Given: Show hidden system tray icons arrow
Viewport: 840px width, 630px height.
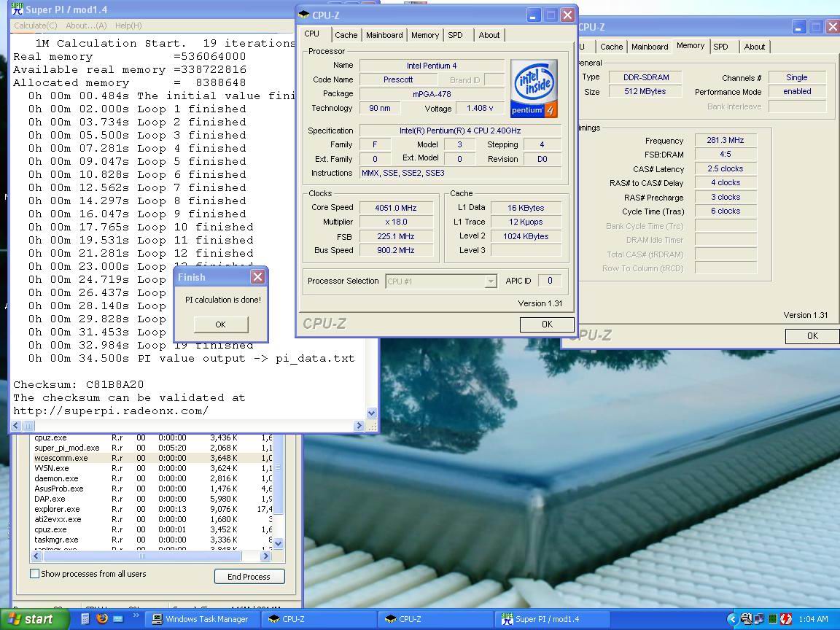Looking at the screenshot, I should pos(732,619).
